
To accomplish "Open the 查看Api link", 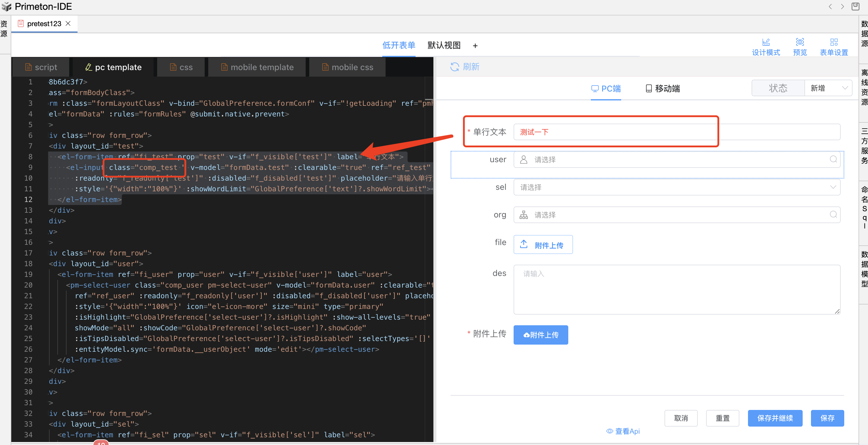I will click(623, 431).
